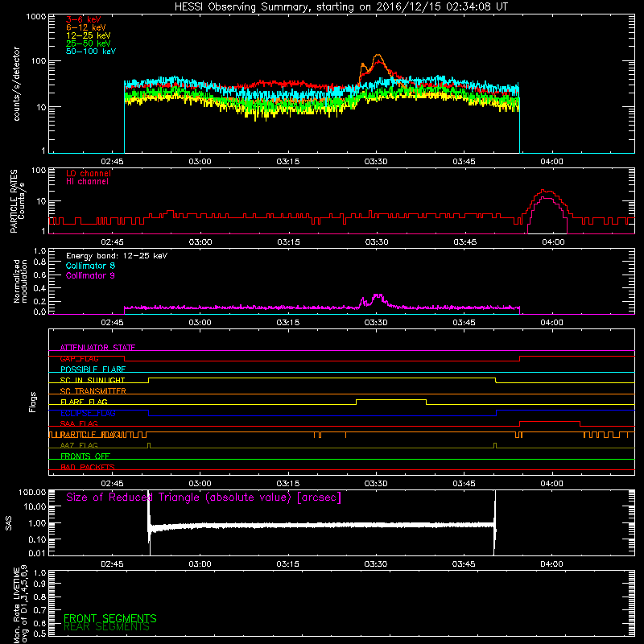
Task: Click the Collimator 9 modulation peak at 03:30
Action: 378,296
